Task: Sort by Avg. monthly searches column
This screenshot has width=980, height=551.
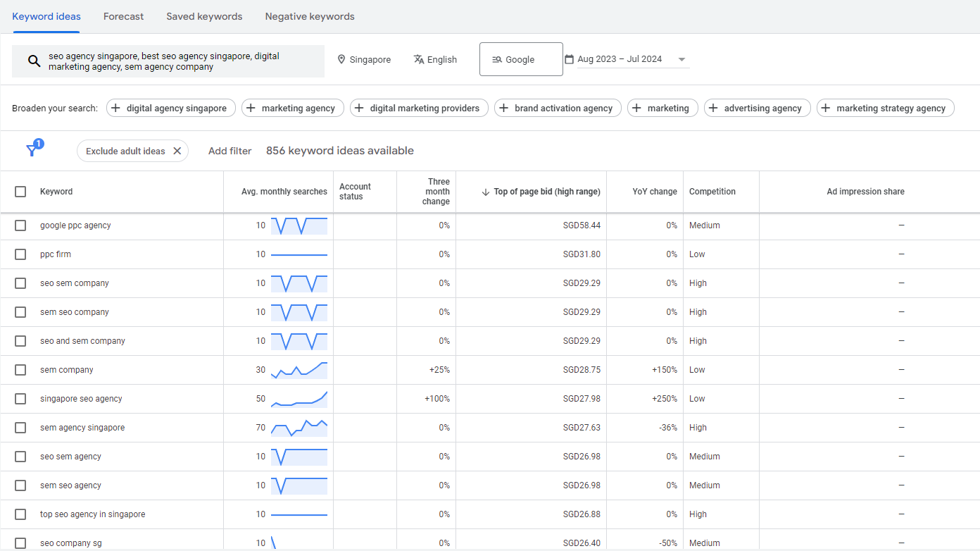Action: tap(284, 192)
